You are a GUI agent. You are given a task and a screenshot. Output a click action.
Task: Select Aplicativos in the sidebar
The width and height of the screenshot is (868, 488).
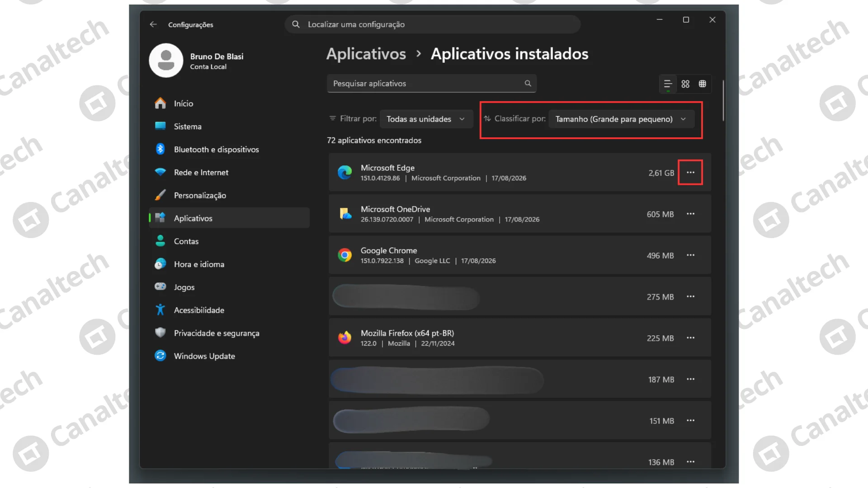coord(229,218)
